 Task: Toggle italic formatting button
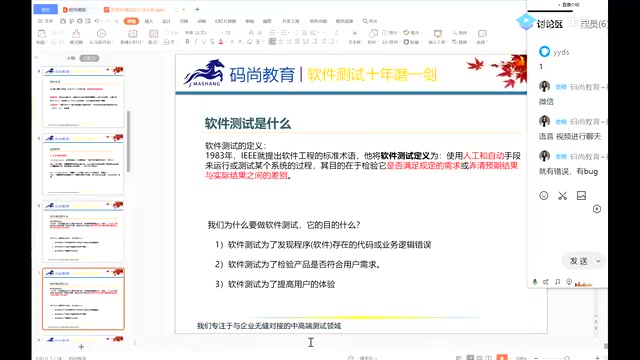coord(196,42)
